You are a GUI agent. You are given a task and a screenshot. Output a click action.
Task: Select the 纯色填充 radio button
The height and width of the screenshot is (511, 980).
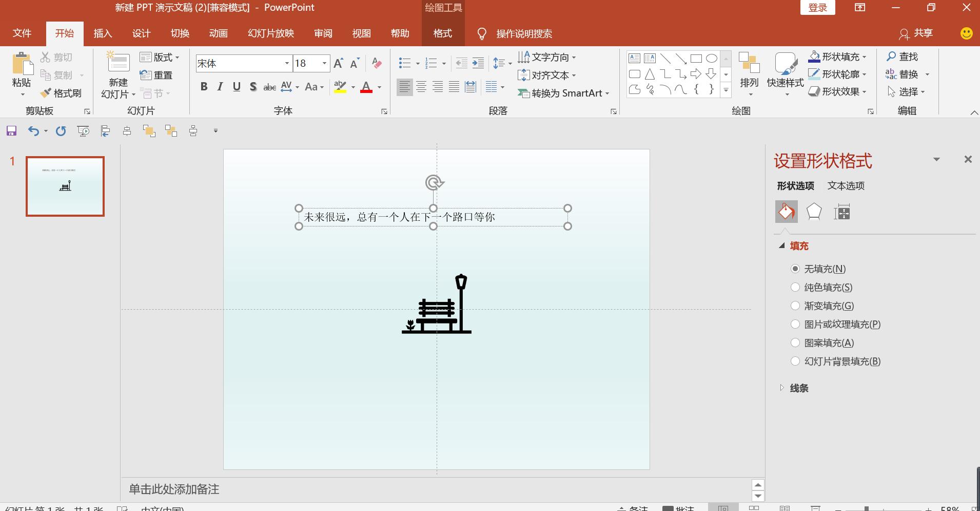click(x=796, y=287)
